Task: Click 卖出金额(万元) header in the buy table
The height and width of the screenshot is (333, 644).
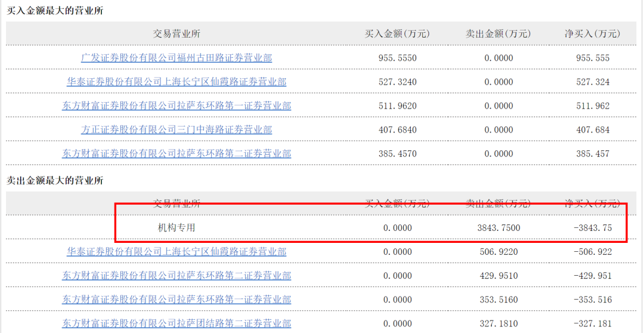Action: click(498, 33)
